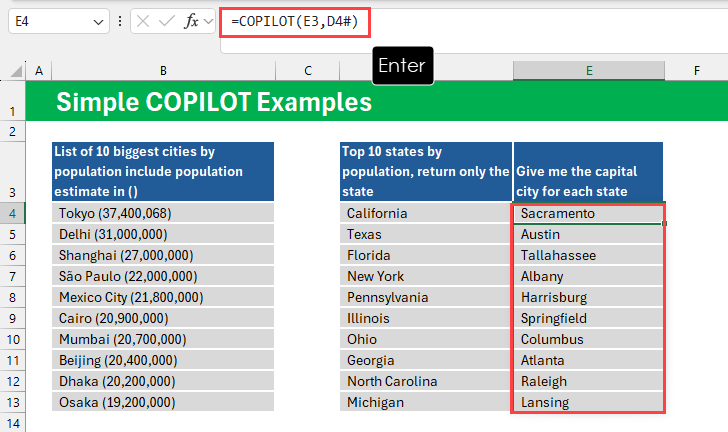Image resolution: width=728 pixels, height=432 pixels.
Task: Select the Beijing (20,400,000) cell
Action: [163, 360]
